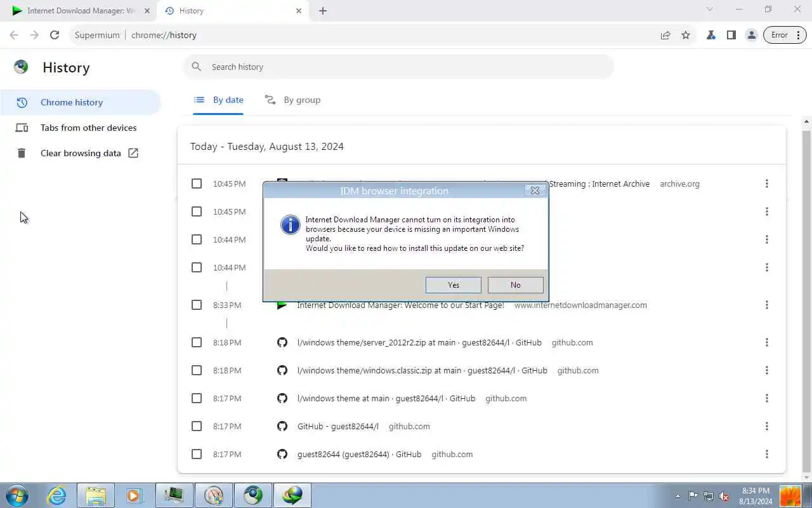
Task: Check the windows.classic.zip history entry
Action: [197, 370]
